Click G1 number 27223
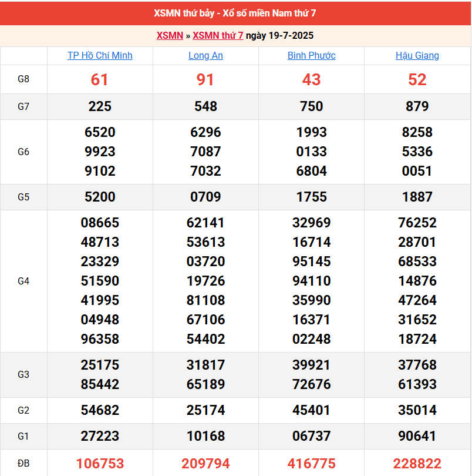The height and width of the screenshot is (476, 472). click(x=100, y=436)
